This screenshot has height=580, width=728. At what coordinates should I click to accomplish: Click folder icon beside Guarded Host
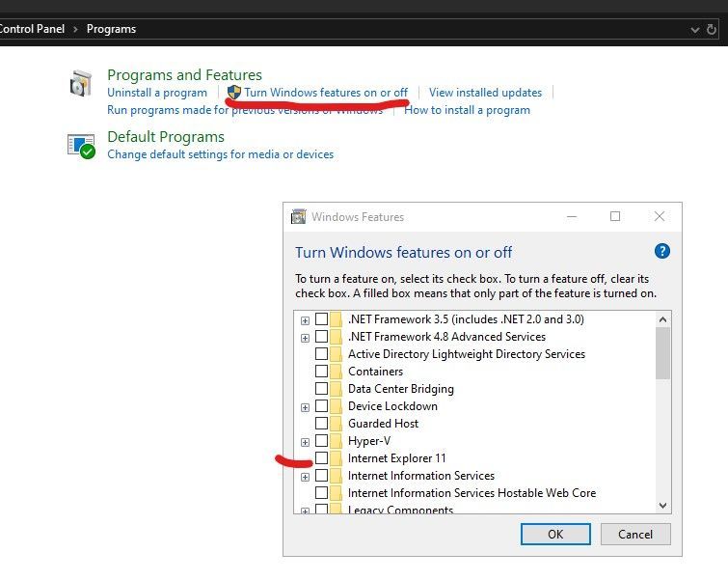click(337, 424)
